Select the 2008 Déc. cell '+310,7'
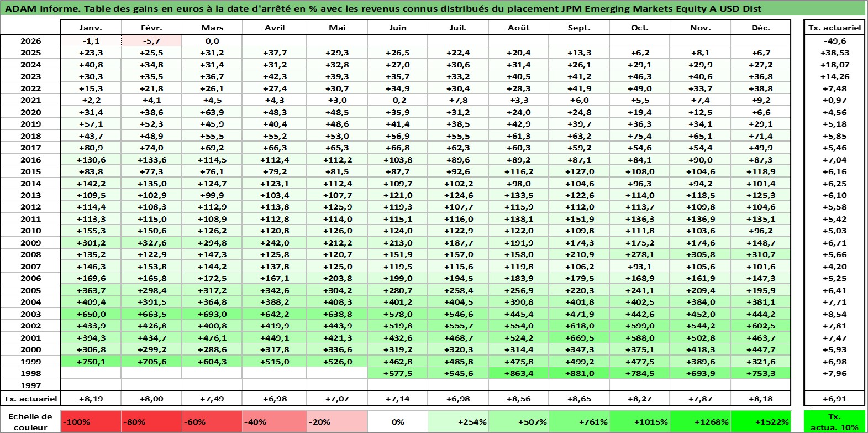868x433 pixels. pyautogui.click(x=760, y=254)
